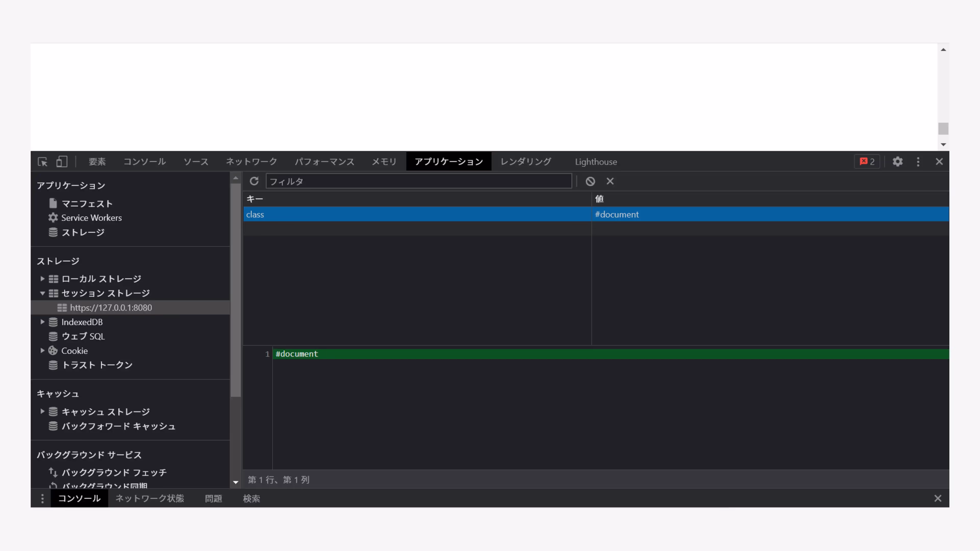The height and width of the screenshot is (551, 980).
Task: Click the red error count badge
Action: pyautogui.click(x=867, y=162)
